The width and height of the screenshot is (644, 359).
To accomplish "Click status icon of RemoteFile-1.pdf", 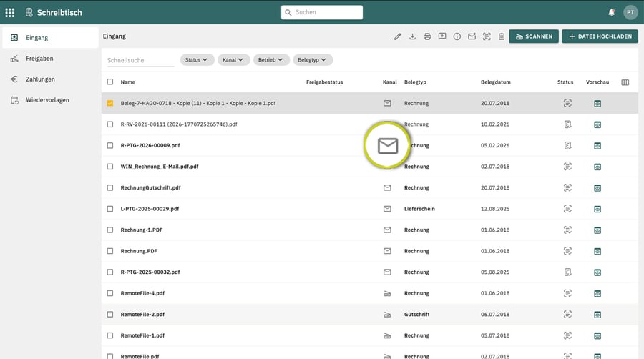I will [x=567, y=335].
